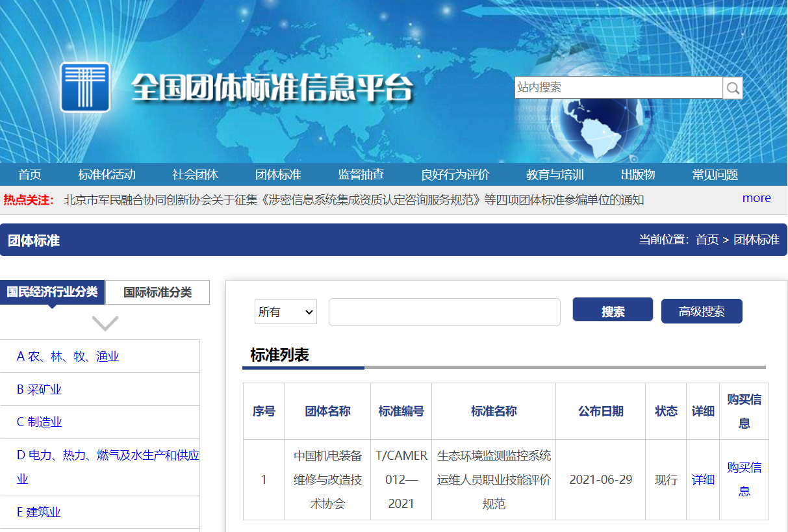The height and width of the screenshot is (532, 788).
Task: Click inside the standards search input field
Action: point(444,312)
